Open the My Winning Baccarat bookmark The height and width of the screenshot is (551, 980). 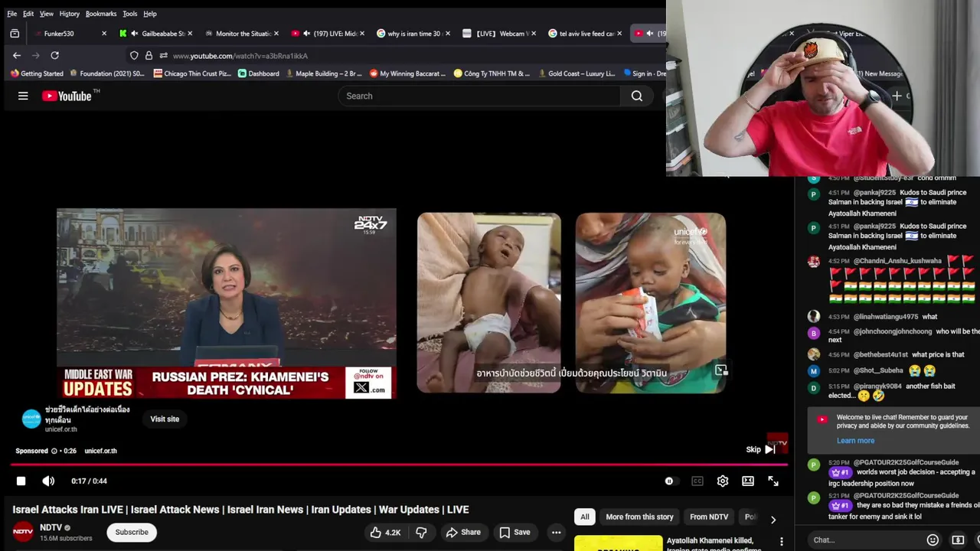pyautogui.click(x=407, y=73)
